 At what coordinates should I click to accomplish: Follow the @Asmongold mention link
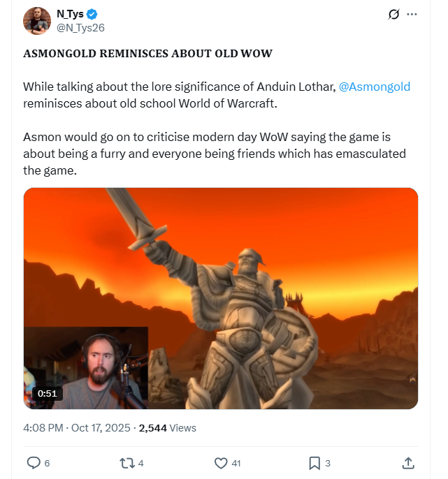tap(375, 87)
